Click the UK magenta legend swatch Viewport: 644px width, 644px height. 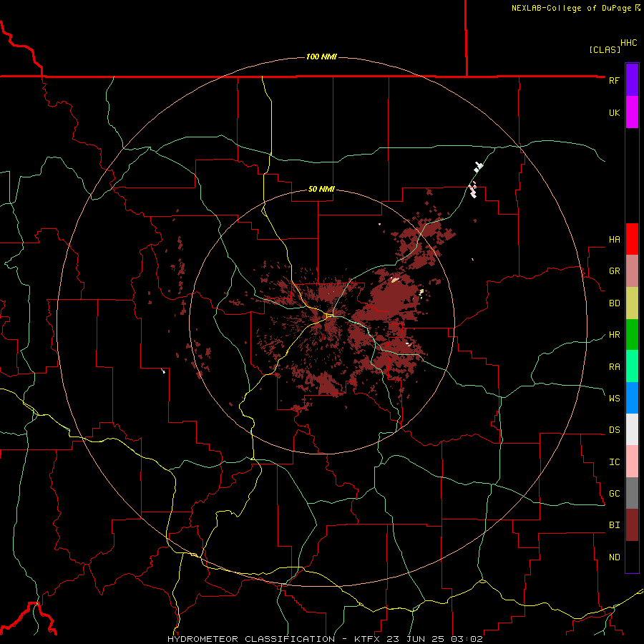632,112
